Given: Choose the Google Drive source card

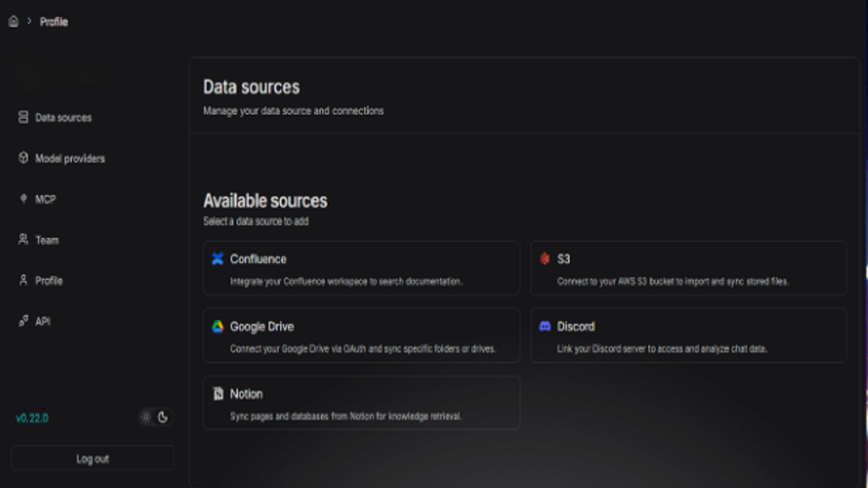Looking at the screenshot, I should click(361, 335).
